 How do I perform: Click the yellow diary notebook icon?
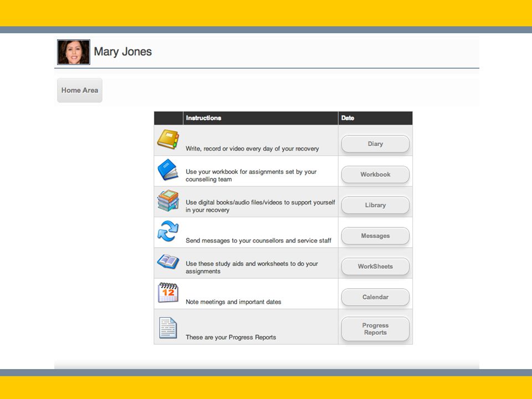click(x=168, y=139)
